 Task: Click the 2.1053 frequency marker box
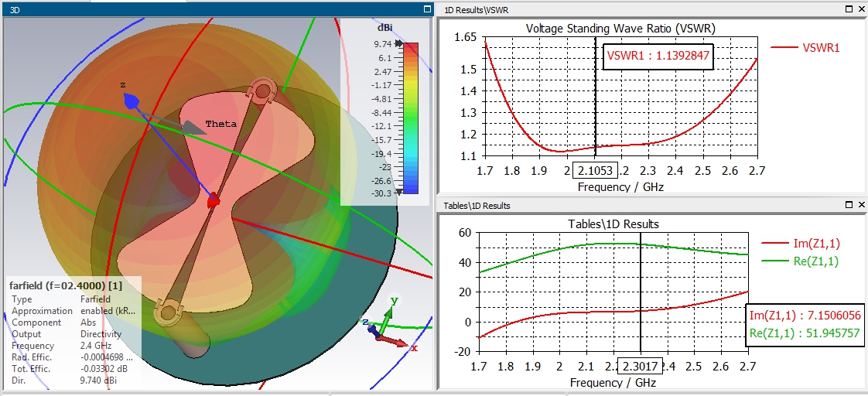click(595, 170)
